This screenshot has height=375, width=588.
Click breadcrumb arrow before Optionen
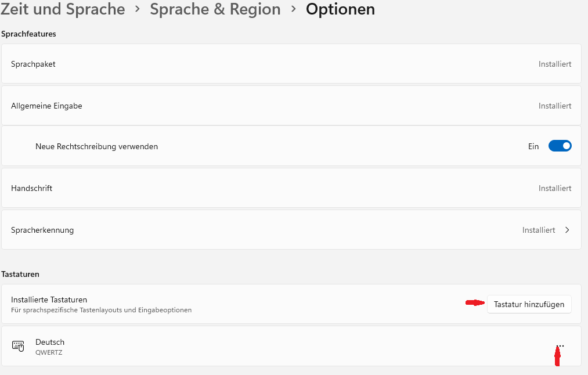point(294,9)
